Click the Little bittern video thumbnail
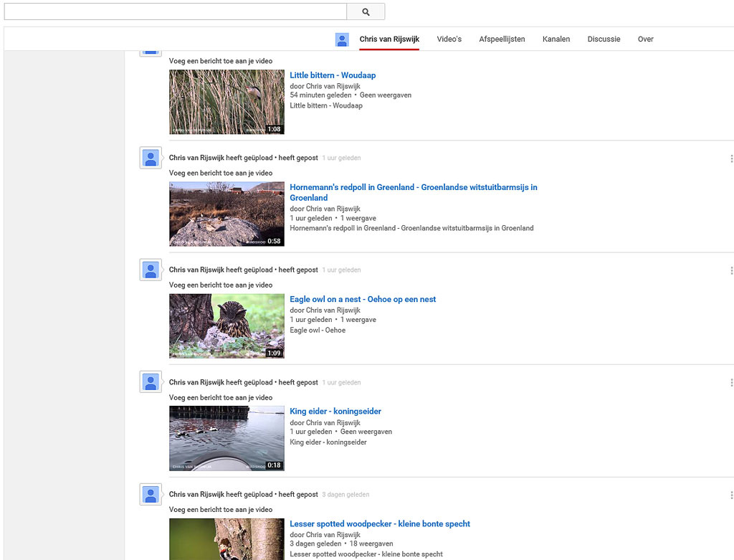This screenshot has width=734, height=560. (227, 102)
